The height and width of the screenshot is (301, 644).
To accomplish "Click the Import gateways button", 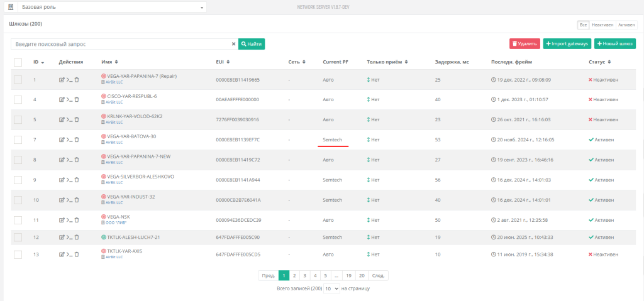I will (567, 44).
